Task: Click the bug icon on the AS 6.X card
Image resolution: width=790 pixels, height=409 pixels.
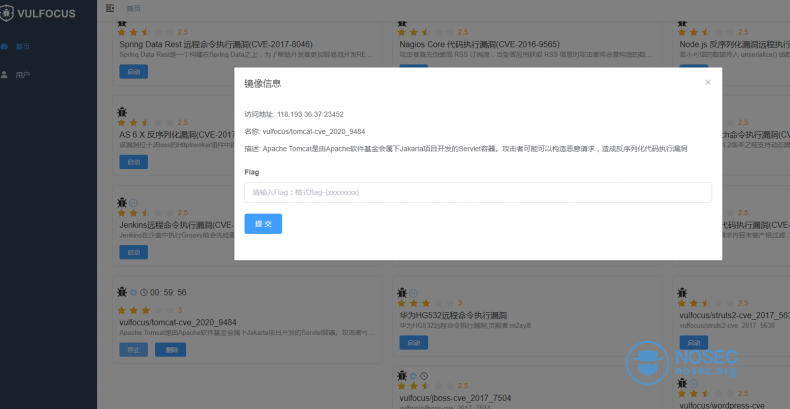Action: pos(122,112)
